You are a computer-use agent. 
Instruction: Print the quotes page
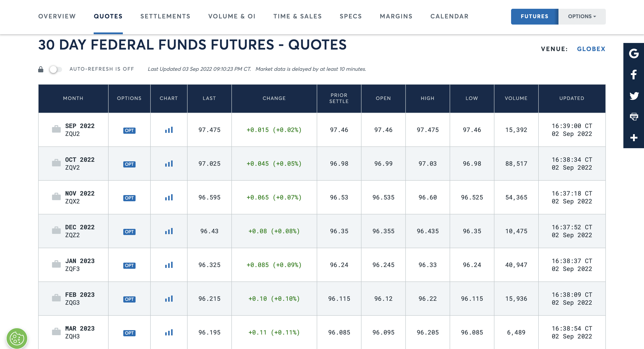point(634,117)
